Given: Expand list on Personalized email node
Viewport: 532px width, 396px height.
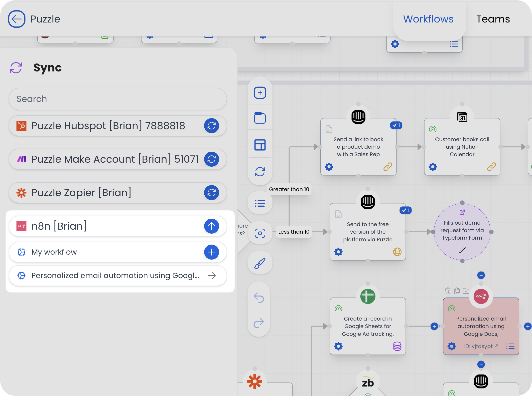Looking at the screenshot, I should tap(510, 346).
